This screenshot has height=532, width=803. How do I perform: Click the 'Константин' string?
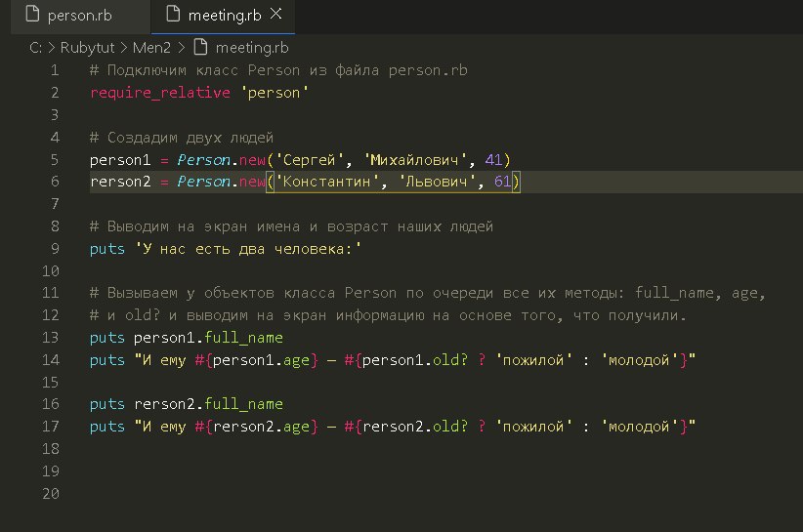(326, 182)
